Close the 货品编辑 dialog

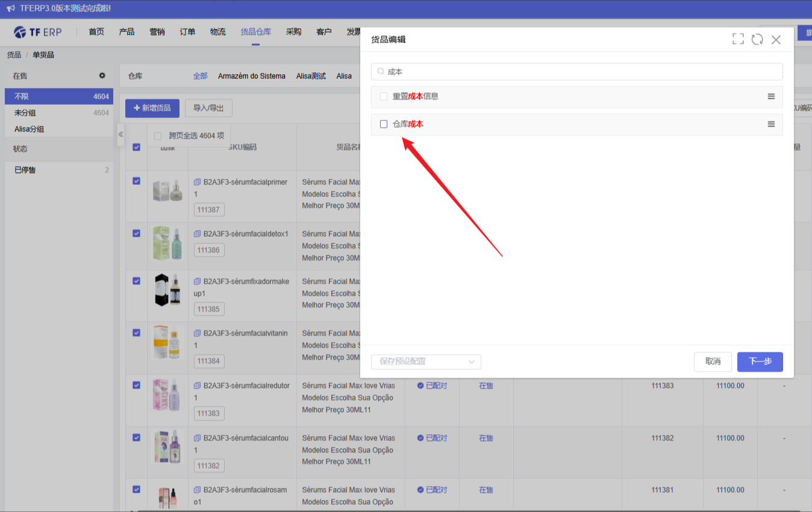tap(776, 40)
